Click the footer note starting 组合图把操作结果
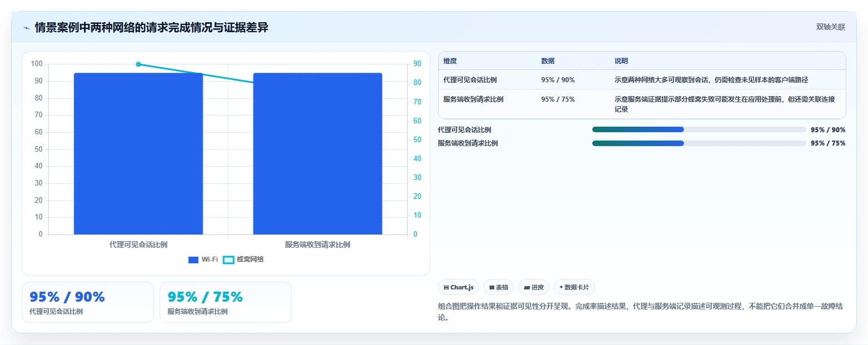The width and height of the screenshot is (868, 345). (641, 312)
